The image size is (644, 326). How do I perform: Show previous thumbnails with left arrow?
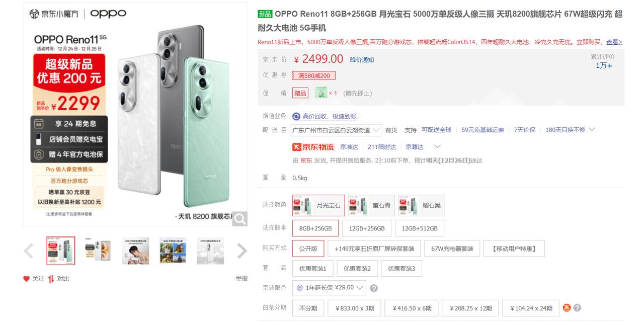coord(29,251)
